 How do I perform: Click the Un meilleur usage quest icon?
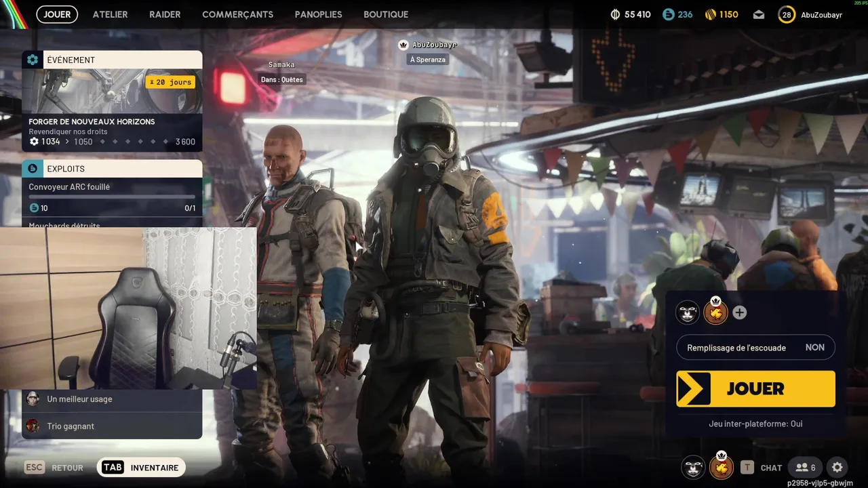tap(33, 399)
